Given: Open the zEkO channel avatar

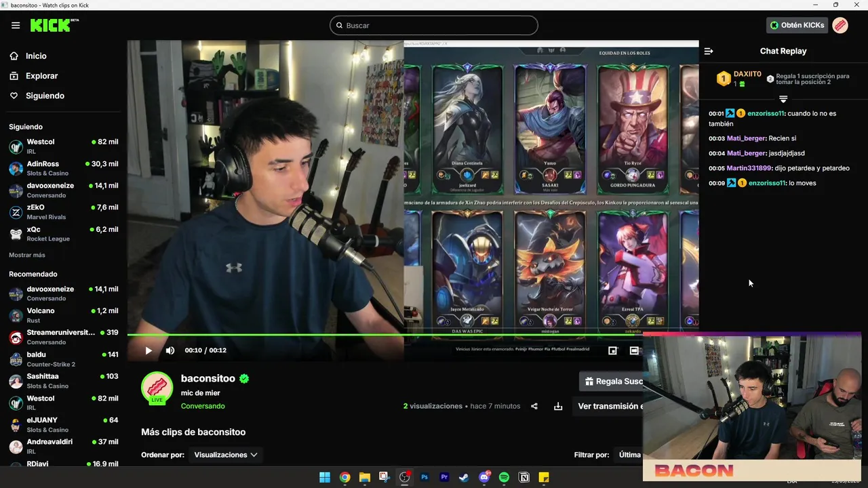Looking at the screenshot, I should coord(16,212).
